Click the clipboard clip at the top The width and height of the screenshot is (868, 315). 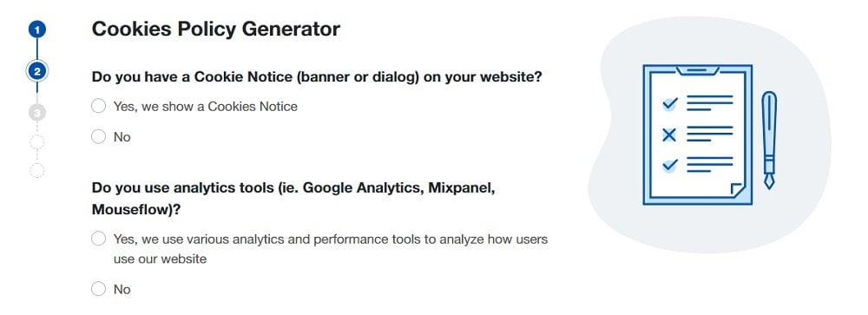698,70
